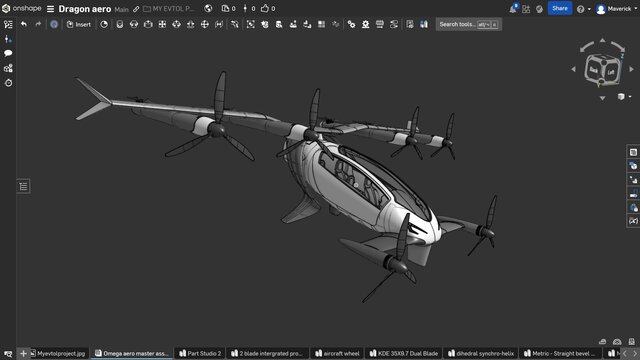Select the Pin slot mate tool

(x=191, y=24)
